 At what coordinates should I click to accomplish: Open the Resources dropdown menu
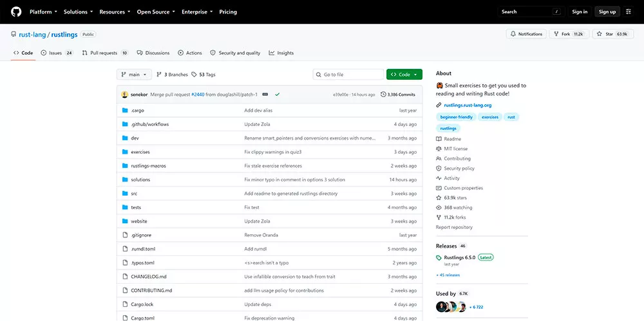click(x=115, y=12)
